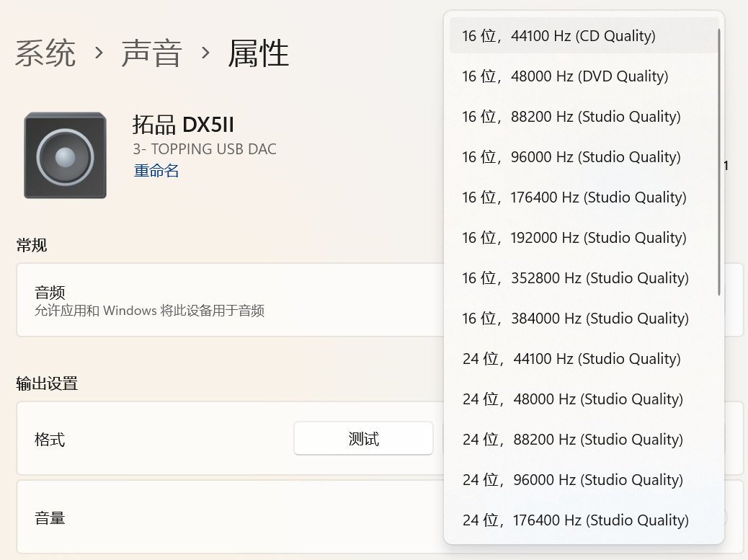Click the 属性 breadcrumb title

pos(259,53)
